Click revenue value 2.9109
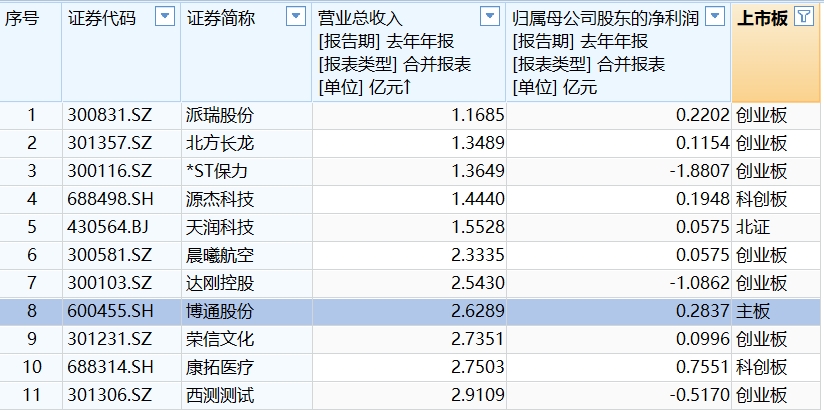 [x=478, y=395]
